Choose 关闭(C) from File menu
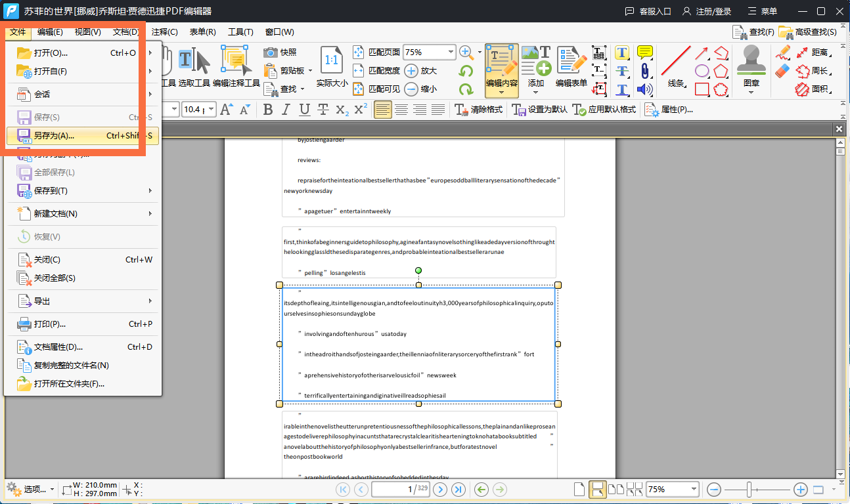Screen dimensions: 850x504 pyautogui.click(x=82, y=260)
